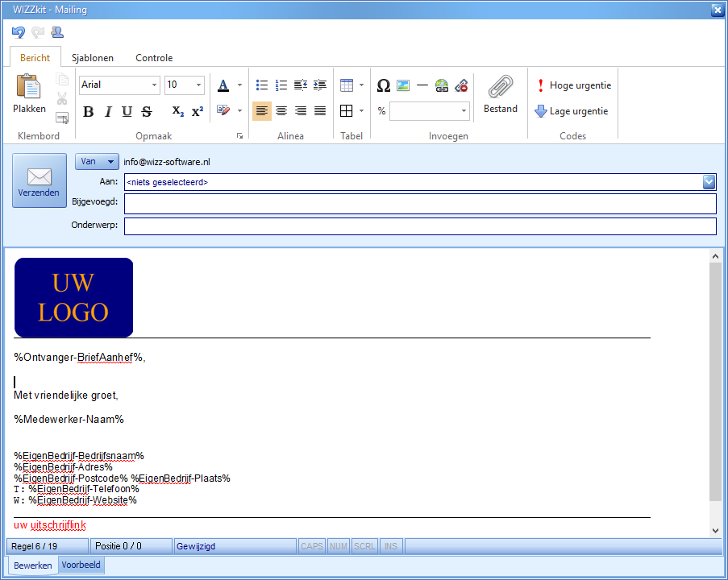The image size is (728, 580).
Task: Undo the last change
Action: pos(17,31)
